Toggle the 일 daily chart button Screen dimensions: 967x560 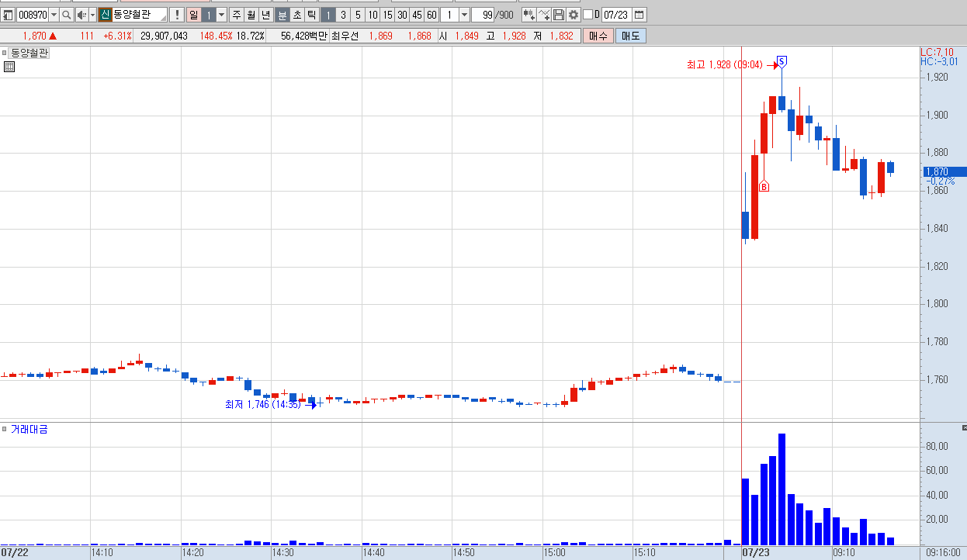click(x=194, y=15)
